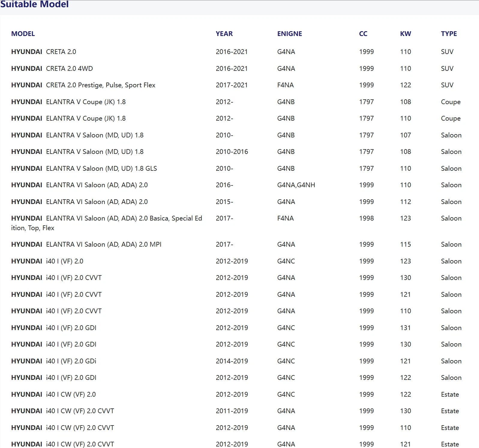Click the '112' KW value
Screen dimensions: 479x448
click(x=406, y=202)
